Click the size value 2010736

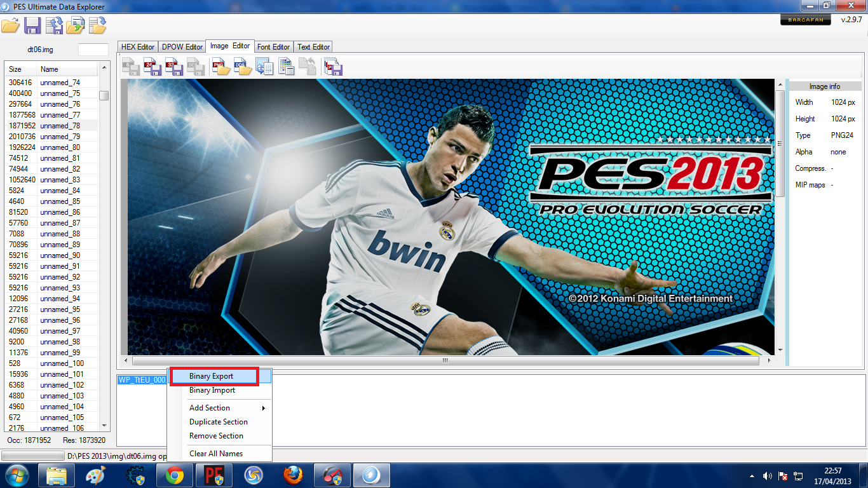22,137
